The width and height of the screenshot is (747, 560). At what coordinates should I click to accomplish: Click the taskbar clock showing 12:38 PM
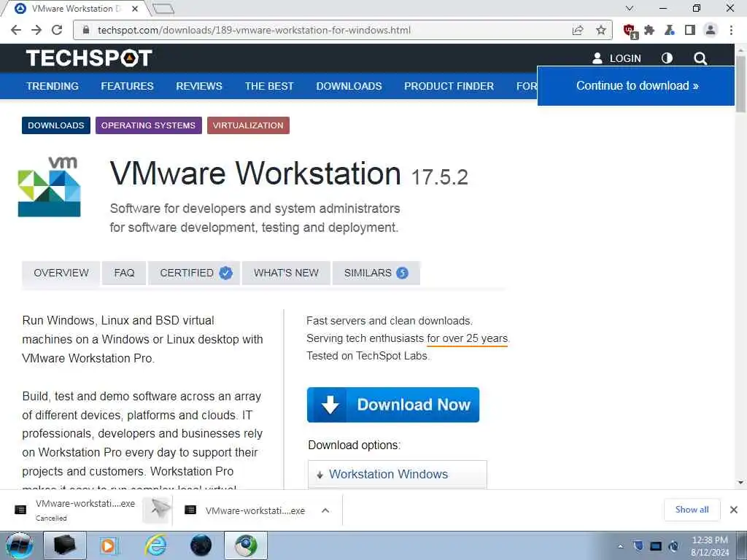point(710,545)
